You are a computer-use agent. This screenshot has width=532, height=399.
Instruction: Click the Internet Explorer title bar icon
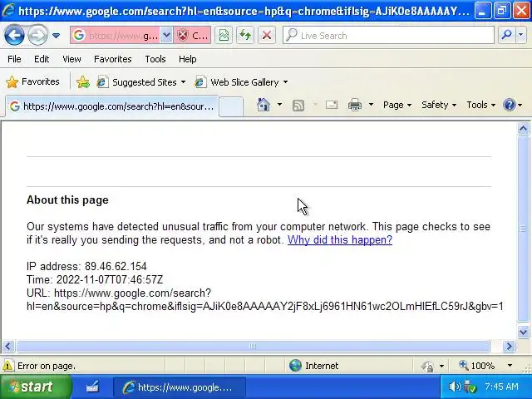(8, 11)
